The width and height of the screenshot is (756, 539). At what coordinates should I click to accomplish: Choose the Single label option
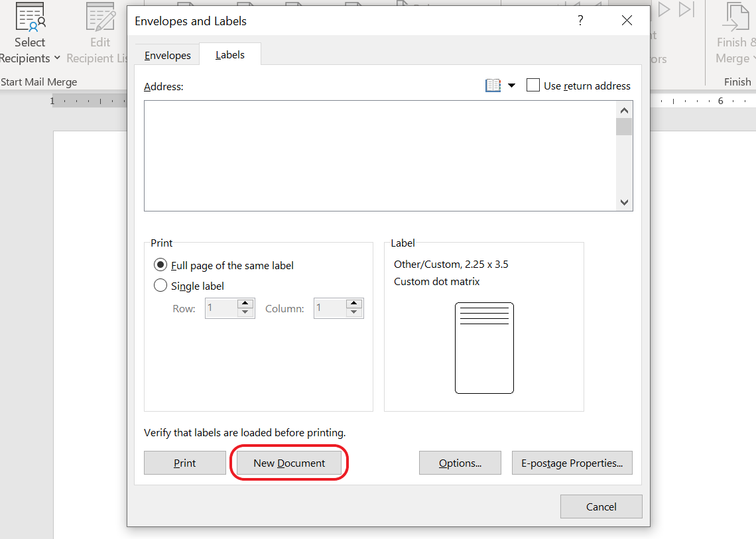point(160,286)
